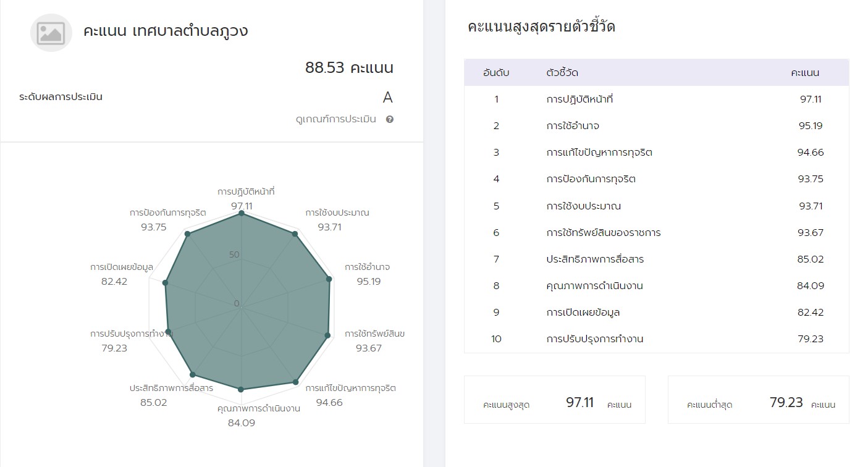
Task: Click the 79.23 score in table row 10
Action: pos(811,339)
